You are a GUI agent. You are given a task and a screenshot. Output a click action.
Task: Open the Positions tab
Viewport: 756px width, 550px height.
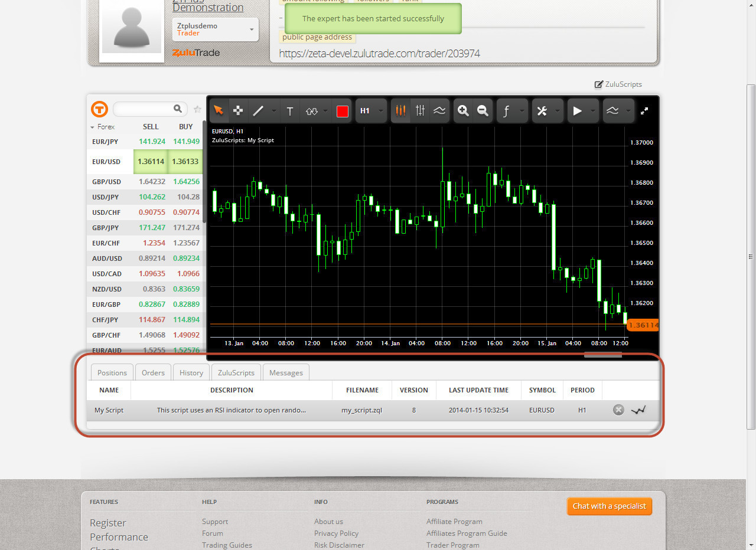tap(112, 372)
